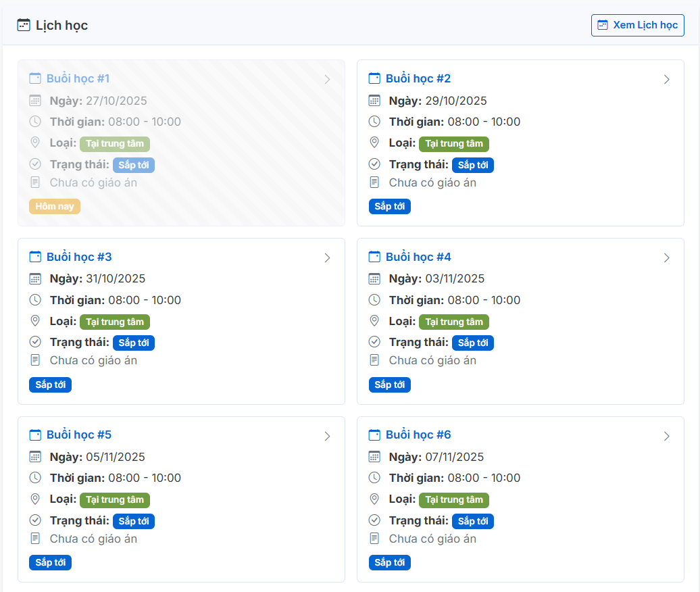Click the status checkmark icon in Buổi học #6
Screen dimensions: 700x592
click(x=374, y=520)
